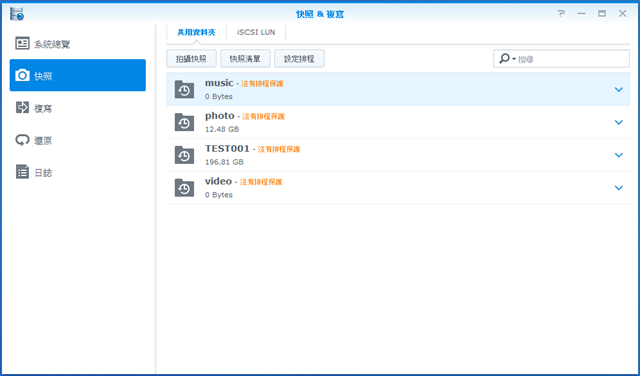Image resolution: width=640 pixels, height=376 pixels.
Task: Expand the music folder row
Action: click(619, 89)
